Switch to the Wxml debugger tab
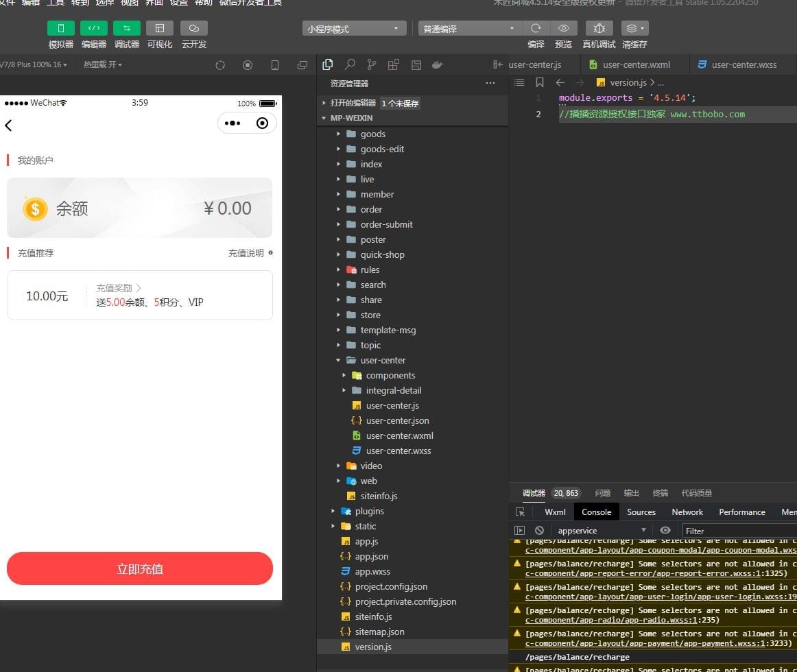Screen dimensions: 797x672 click(x=555, y=512)
